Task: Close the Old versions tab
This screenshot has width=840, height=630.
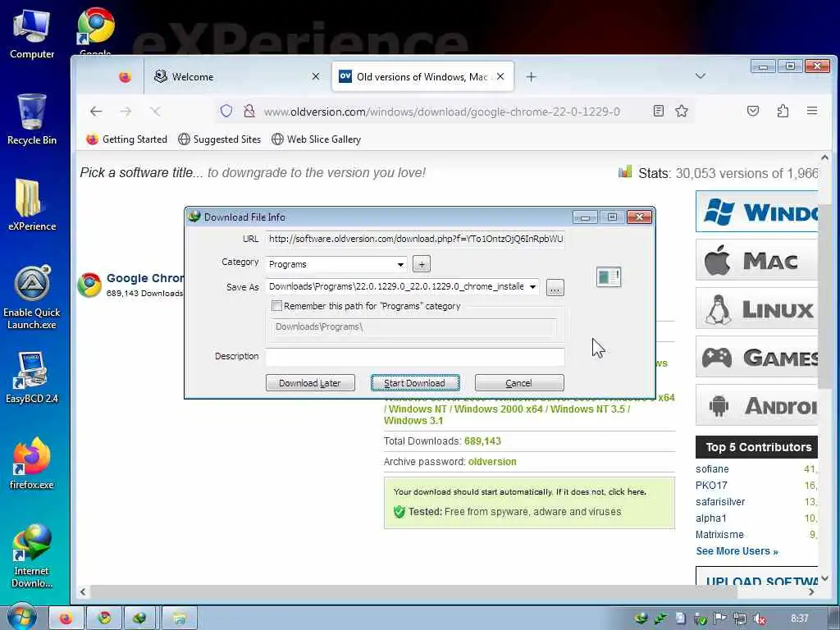Action: coord(500,76)
